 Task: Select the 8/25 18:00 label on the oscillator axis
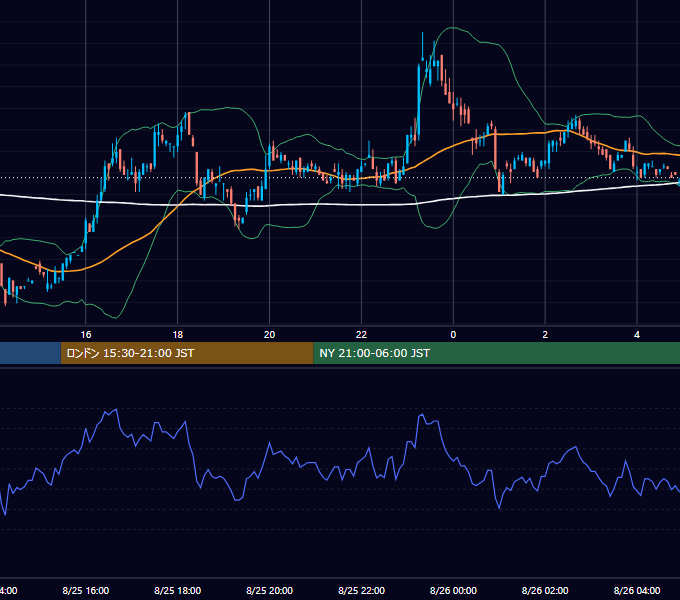[x=178, y=590]
